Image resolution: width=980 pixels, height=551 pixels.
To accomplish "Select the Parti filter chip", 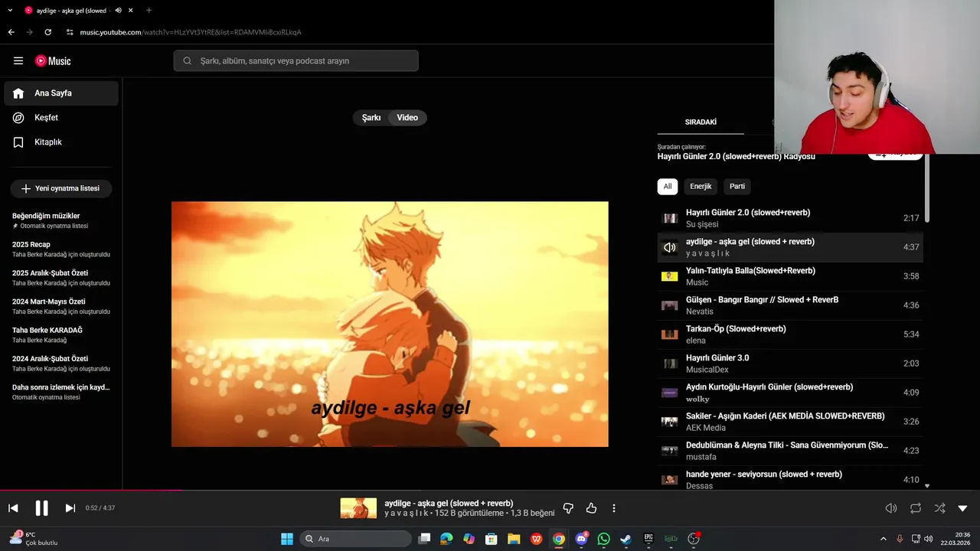I will pyautogui.click(x=737, y=187).
